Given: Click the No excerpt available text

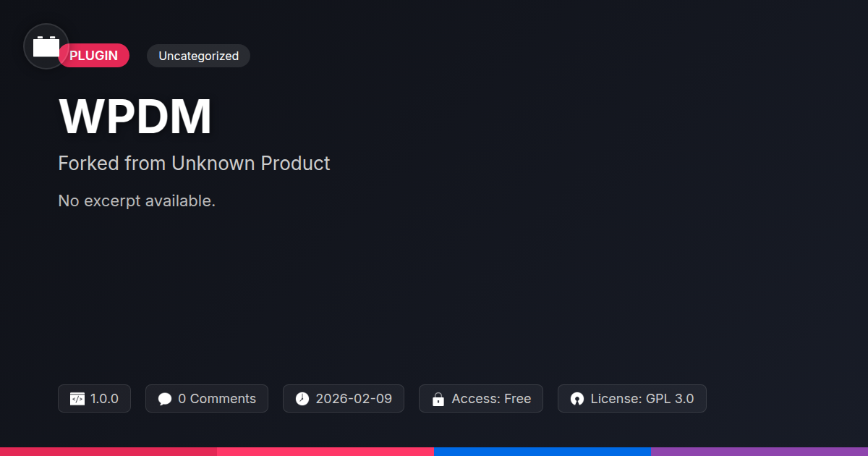Looking at the screenshot, I should [137, 200].
